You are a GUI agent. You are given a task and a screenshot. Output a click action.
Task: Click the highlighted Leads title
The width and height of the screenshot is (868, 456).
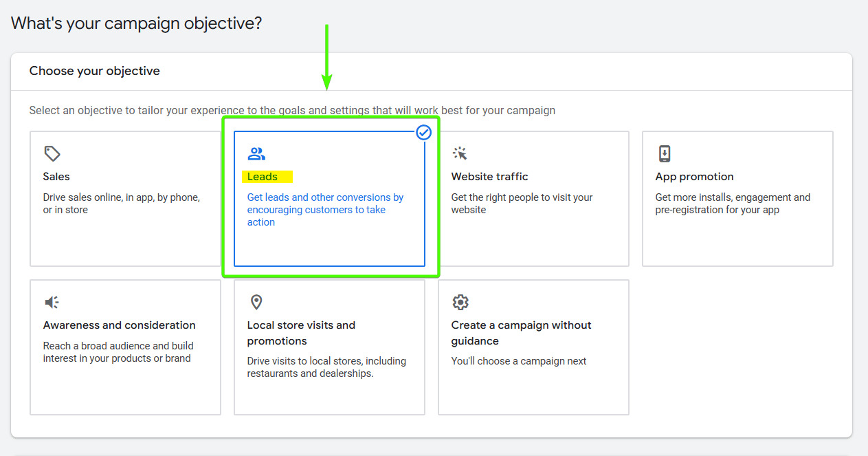click(263, 177)
